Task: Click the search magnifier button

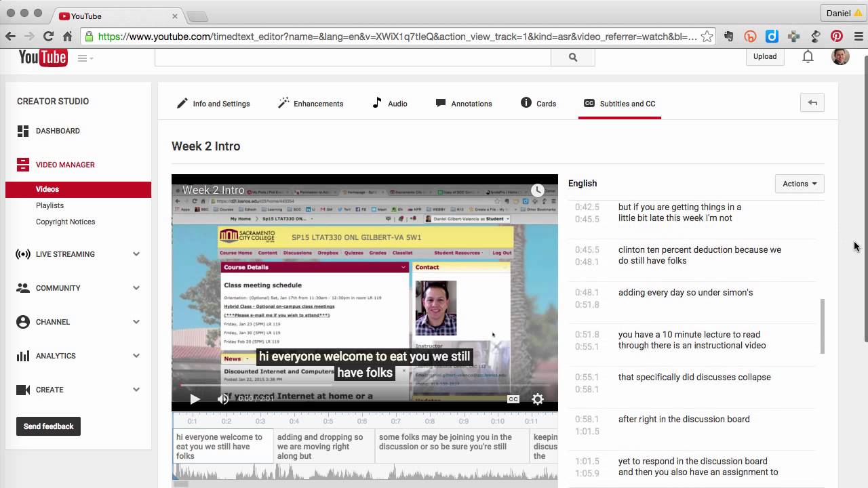Action: click(573, 58)
